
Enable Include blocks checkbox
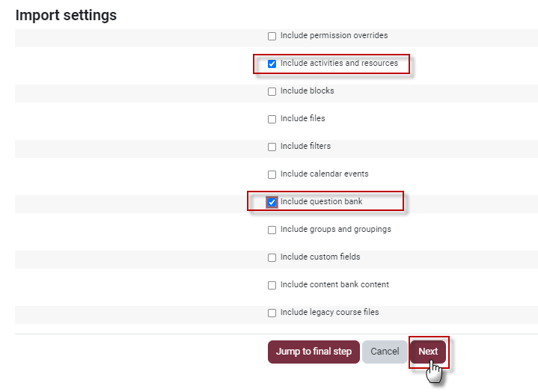point(272,91)
